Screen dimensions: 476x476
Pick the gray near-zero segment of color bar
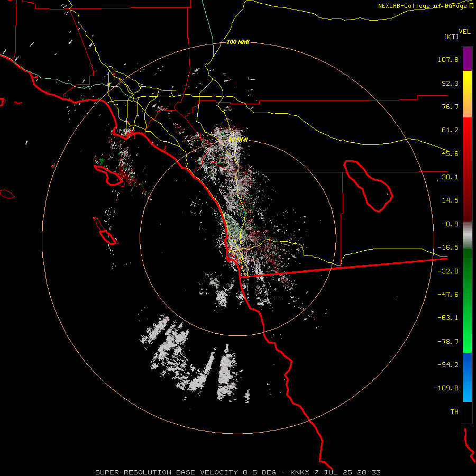pyautogui.click(x=467, y=235)
